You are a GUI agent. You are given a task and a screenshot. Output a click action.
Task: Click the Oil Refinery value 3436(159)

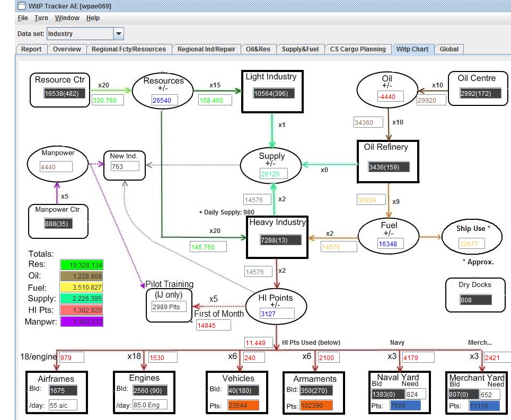[389, 167]
